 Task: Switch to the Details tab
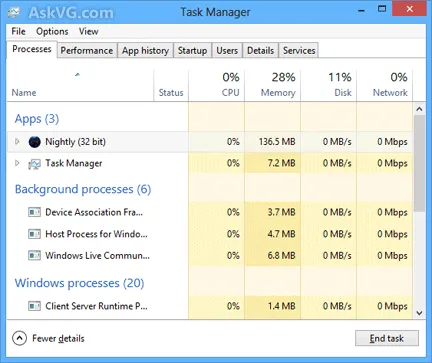[x=260, y=51]
